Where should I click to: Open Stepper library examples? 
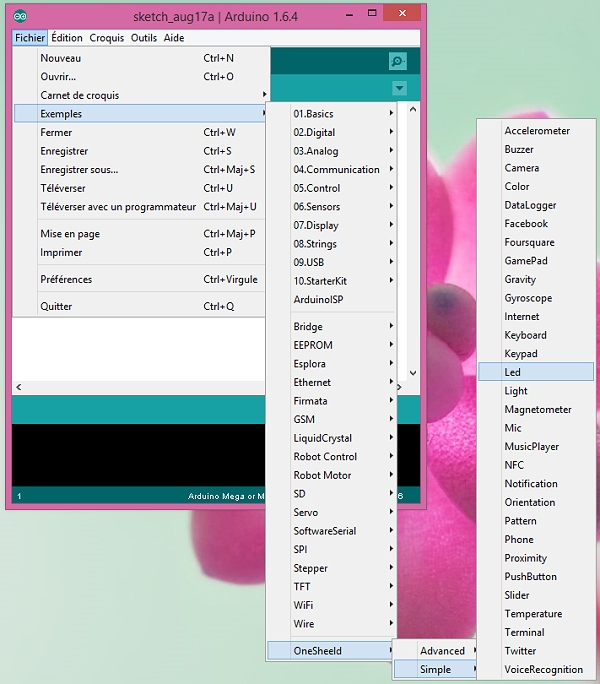tap(332, 568)
